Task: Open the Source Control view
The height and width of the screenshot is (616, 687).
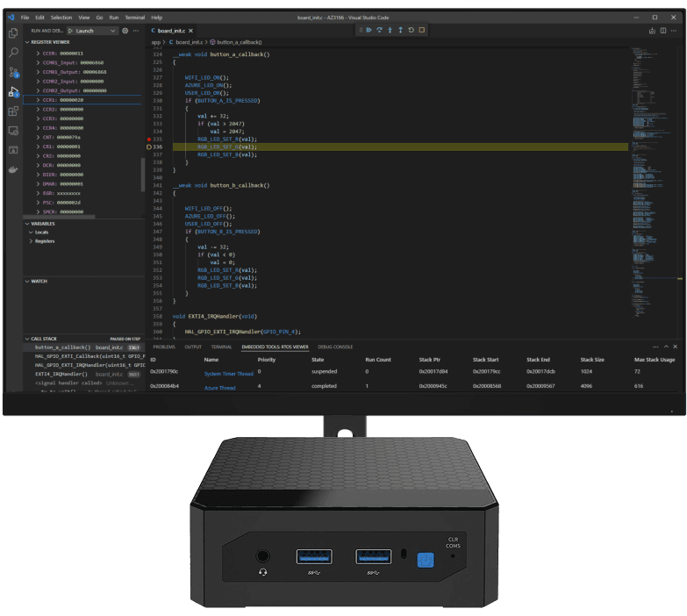Action: pyautogui.click(x=13, y=72)
